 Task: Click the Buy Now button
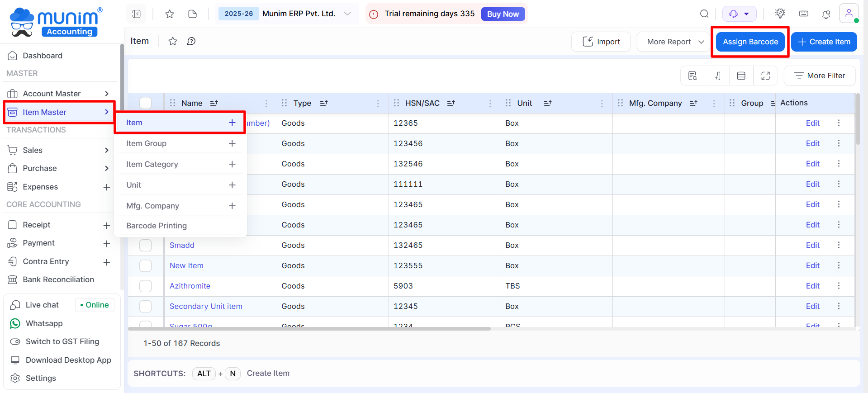pyautogui.click(x=503, y=14)
